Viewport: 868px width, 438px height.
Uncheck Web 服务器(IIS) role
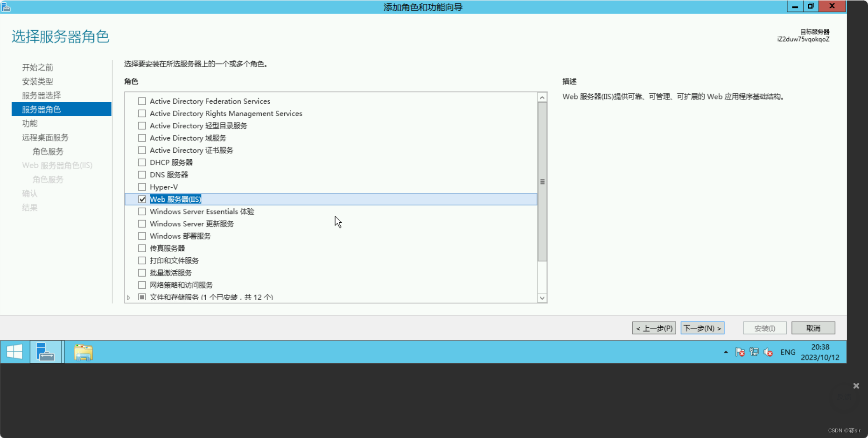142,199
